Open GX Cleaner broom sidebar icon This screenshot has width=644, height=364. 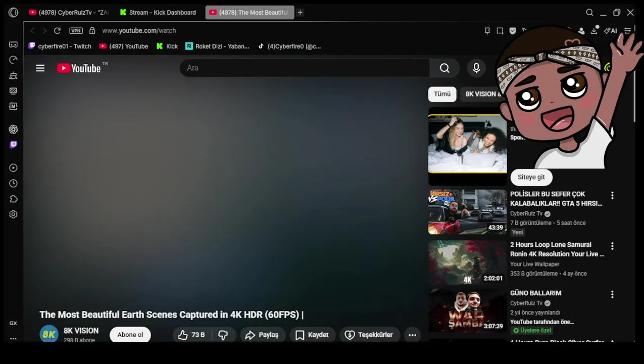pos(13,75)
